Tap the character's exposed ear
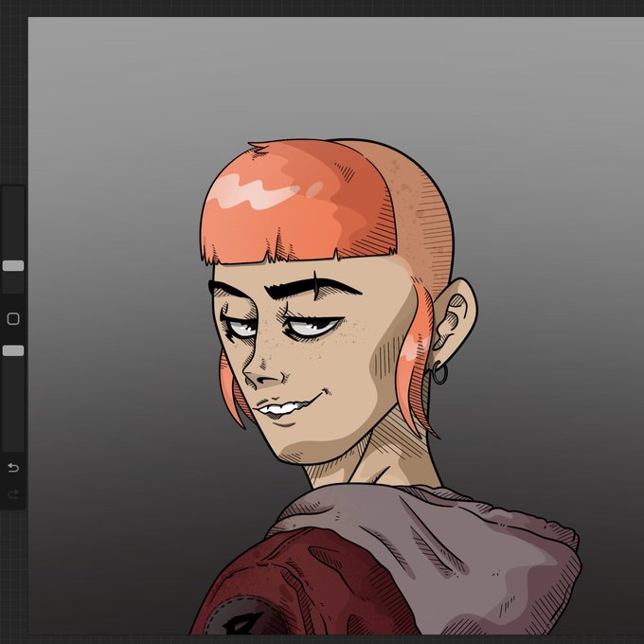Screen dimensions: 644x644 (456, 314)
